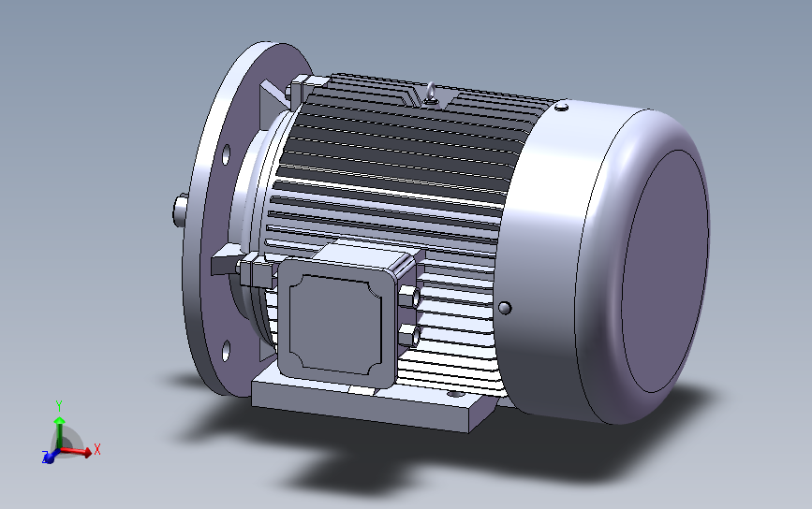Select the mounting hole in the motor foot
The height and width of the screenshot is (509, 812).
[455, 394]
